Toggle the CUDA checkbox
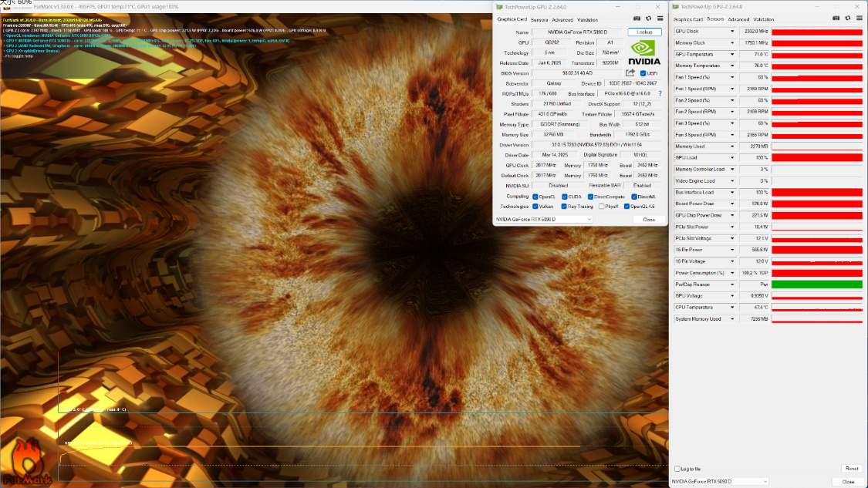Screen dimensions: 868x488 [564, 197]
